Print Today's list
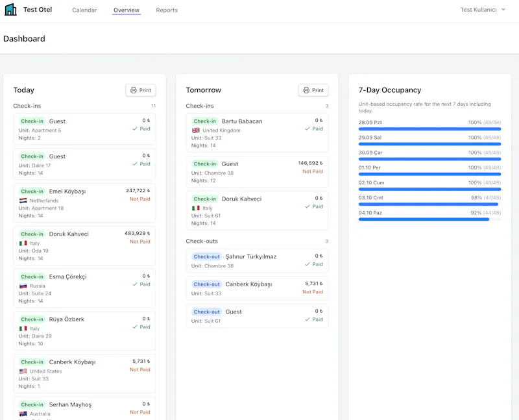519x420 pixels. [x=141, y=90]
